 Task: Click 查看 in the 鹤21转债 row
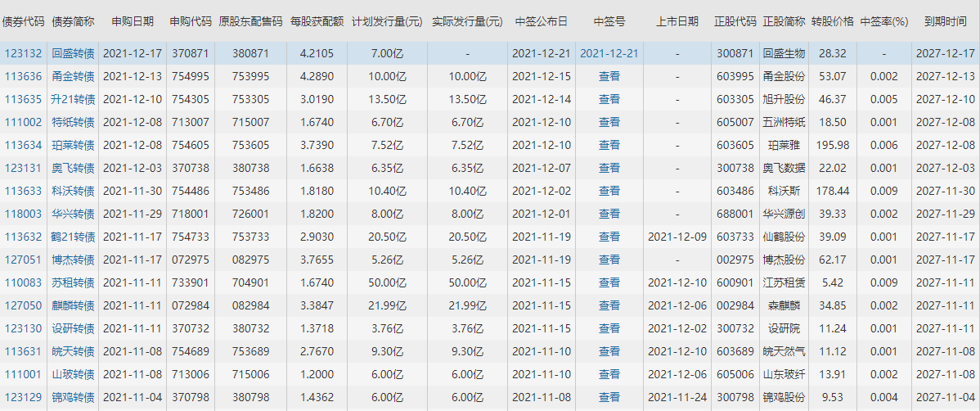click(609, 237)
